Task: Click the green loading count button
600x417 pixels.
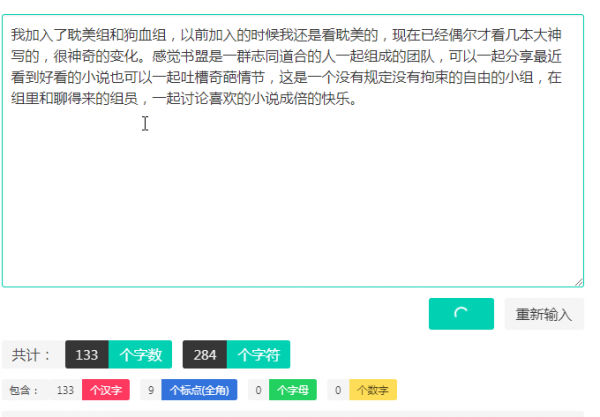Action: pos(461,314)
